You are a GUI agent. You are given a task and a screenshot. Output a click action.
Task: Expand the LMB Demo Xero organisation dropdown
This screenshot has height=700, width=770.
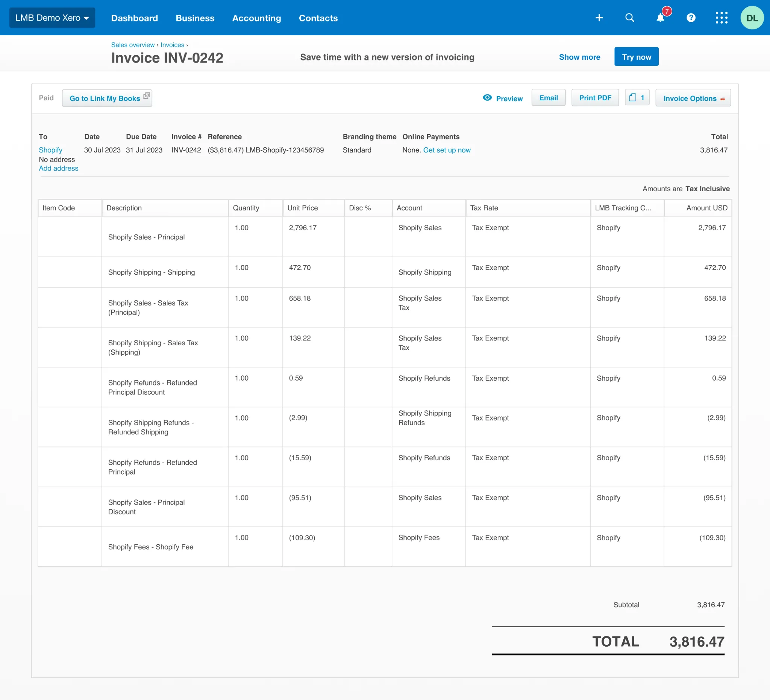click(x=52, y=18)
